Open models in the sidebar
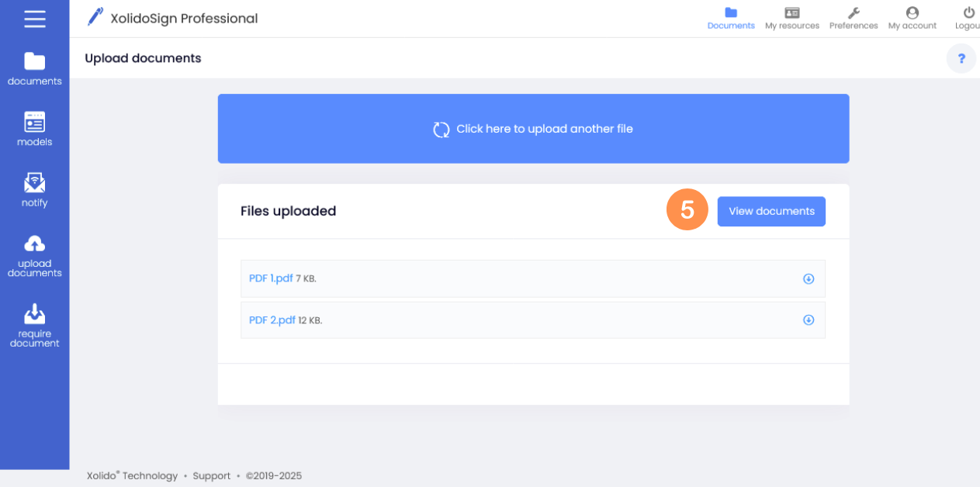The image size is (980, 487). point(34,130)
